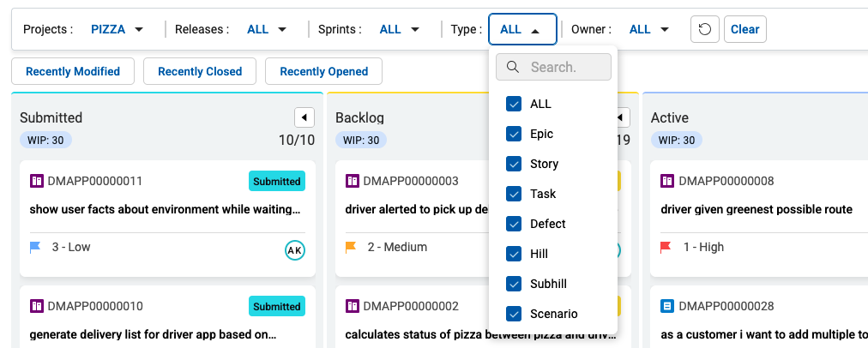Open the Owner ALL dropdown
Viewport: 868px width, 348px height.
[648, 29]
